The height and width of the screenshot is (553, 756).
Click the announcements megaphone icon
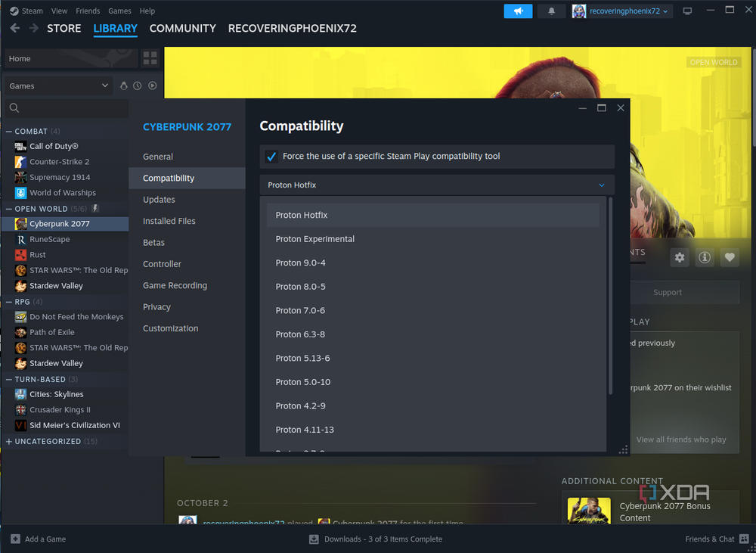(x=518, y=11)
